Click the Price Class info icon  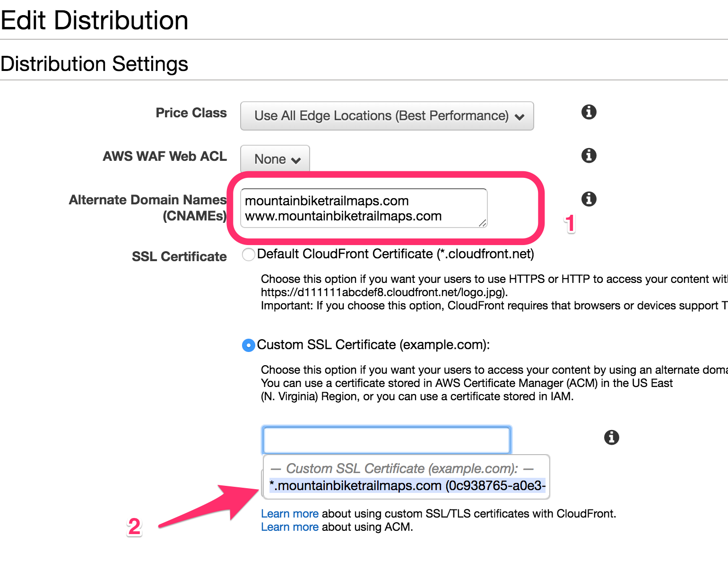tap(589, 112)
